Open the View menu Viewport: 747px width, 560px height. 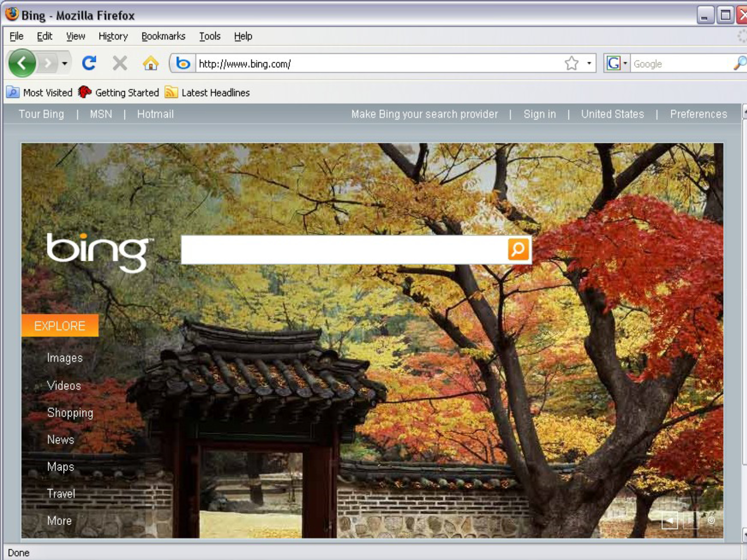[76, 36]
